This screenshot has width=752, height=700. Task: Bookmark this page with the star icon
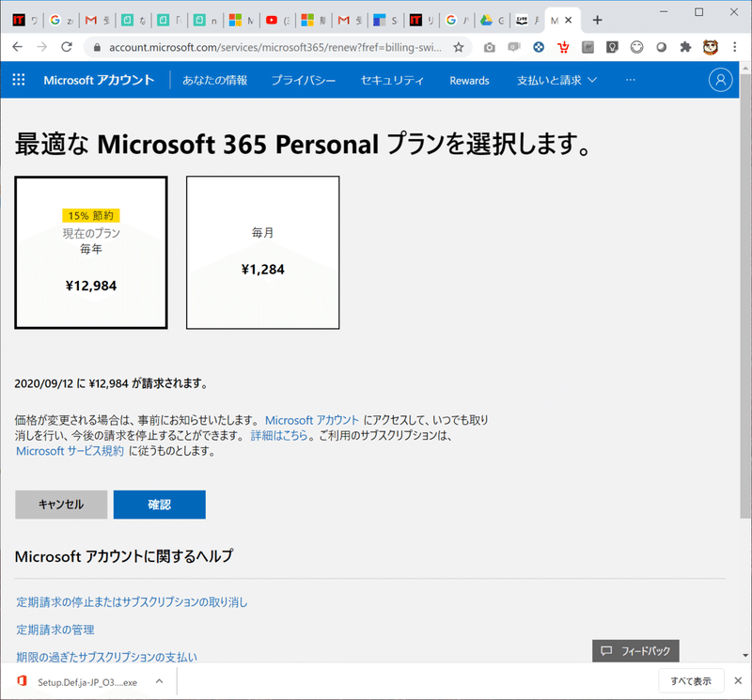[x=459, y=47]
